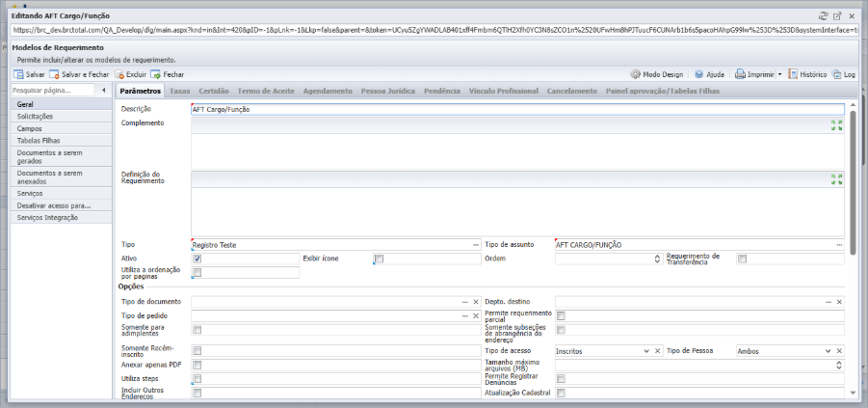Open Tipo de assunto lookup ellipsis

pyautogui.click(x=839, y=244)
